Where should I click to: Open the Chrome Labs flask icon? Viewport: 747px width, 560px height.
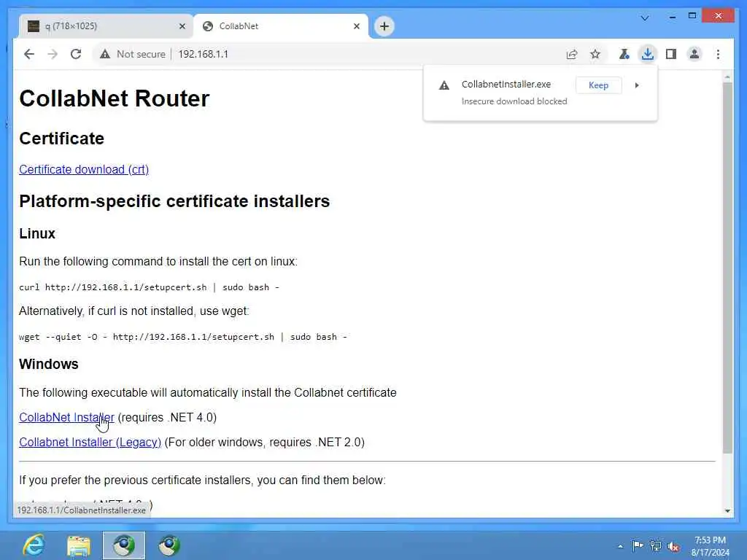coord(624,54)
